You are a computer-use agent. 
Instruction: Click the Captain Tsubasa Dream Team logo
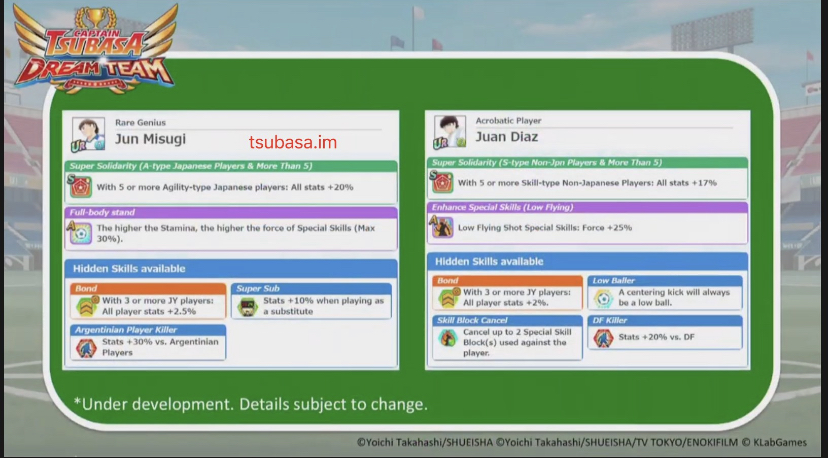[x=95, y=48]
